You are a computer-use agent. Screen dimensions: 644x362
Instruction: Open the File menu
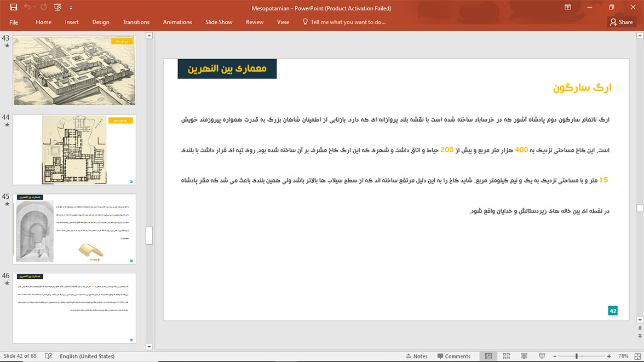(x=14, y=22)
